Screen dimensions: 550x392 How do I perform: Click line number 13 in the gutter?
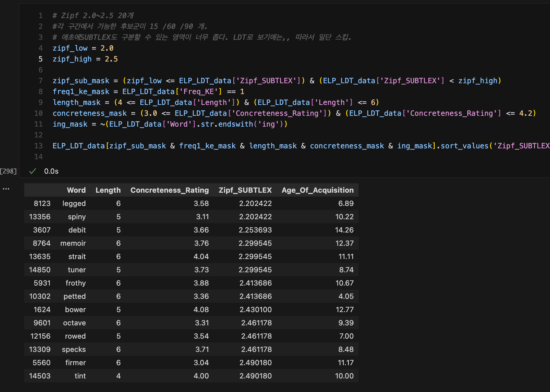coord(39,146)
